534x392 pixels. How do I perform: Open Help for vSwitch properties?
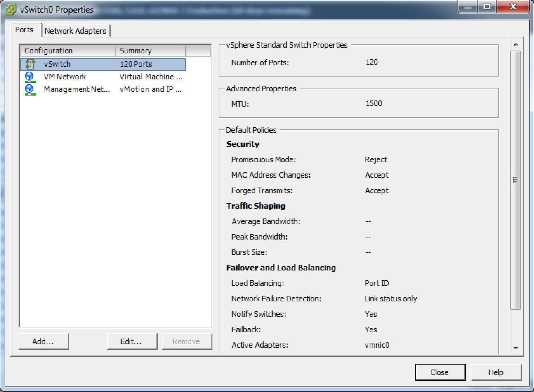click(496, 372)
